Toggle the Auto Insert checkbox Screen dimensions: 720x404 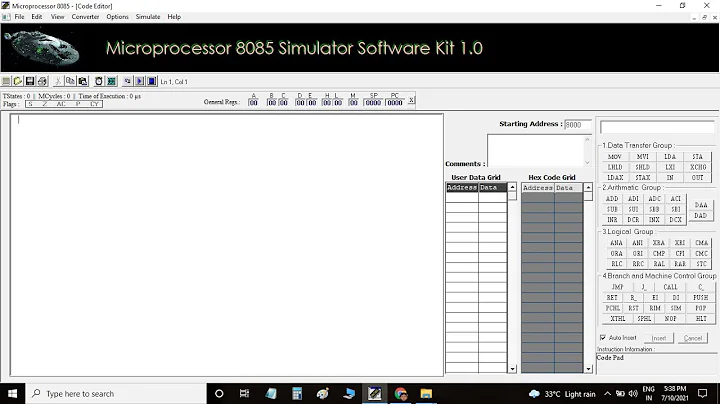coord(603,337)
